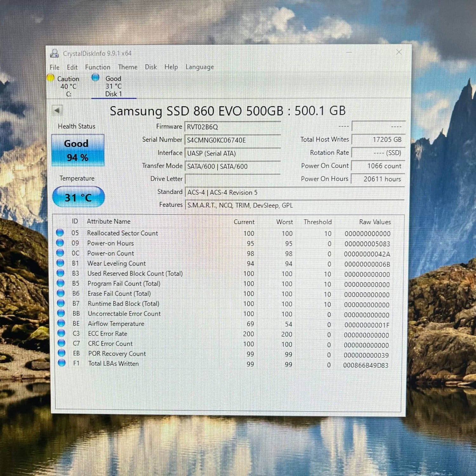This screenshot has height=476, width=476.
Task: Click the Raw Values column header
Action: coord(375,222)
